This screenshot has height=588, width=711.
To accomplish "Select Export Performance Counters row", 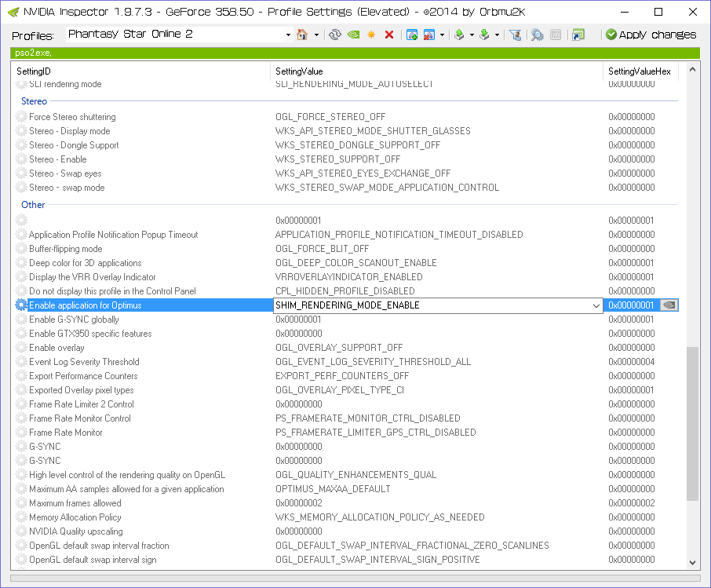I will pyautogui.click(x=345, y=376).
